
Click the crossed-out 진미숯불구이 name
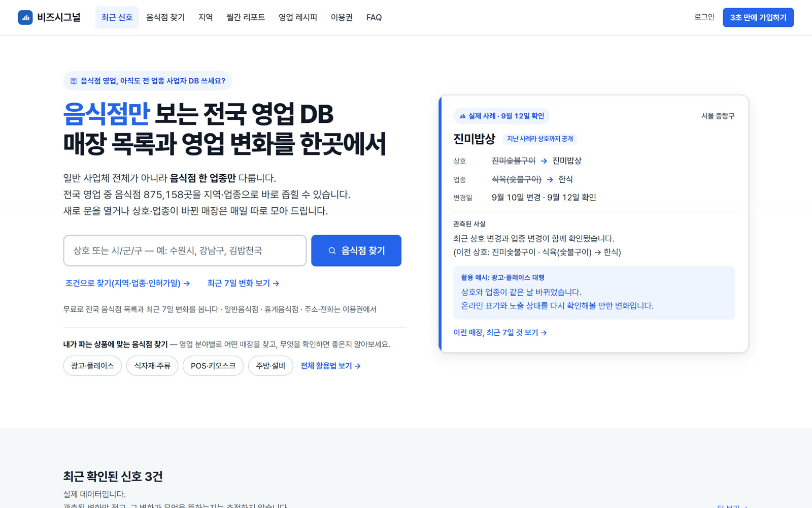pyautogui.click(x=513, y=161)
